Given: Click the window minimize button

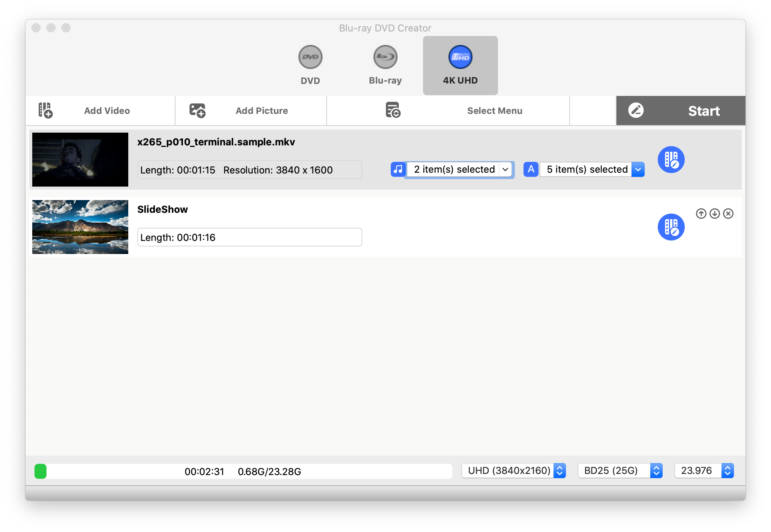Looking at the screenshot, I should (51, 28).
